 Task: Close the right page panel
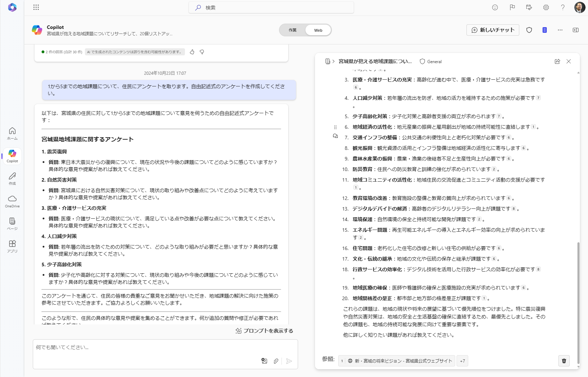tap(569, 61)
